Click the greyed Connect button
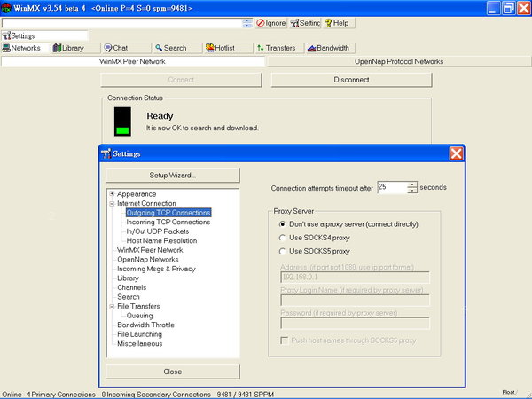The image size is (532, 399). click(181, 80)
